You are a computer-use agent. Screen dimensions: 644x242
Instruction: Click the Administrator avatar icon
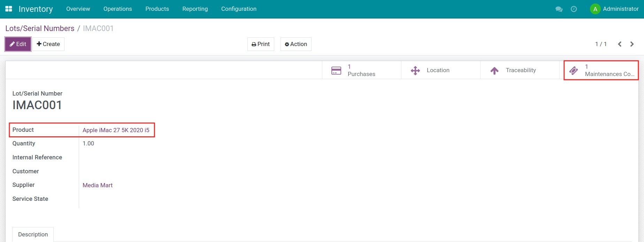coord(595,9)
